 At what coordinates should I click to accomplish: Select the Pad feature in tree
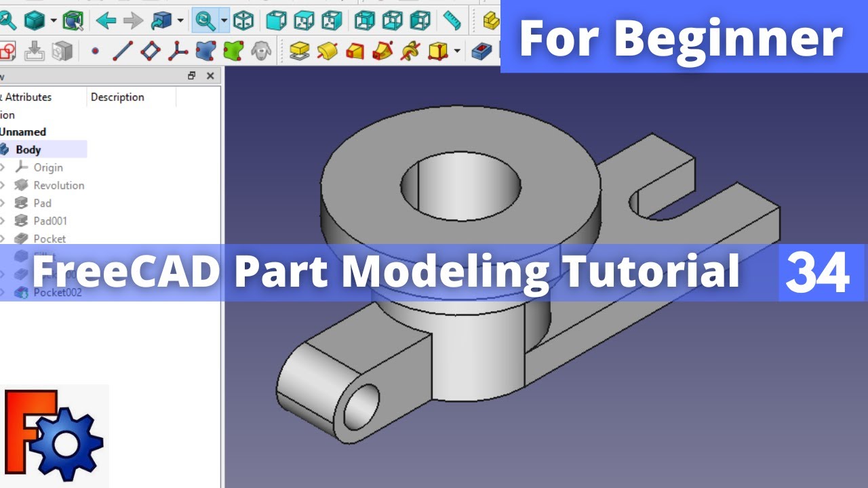tap(42, 203)
